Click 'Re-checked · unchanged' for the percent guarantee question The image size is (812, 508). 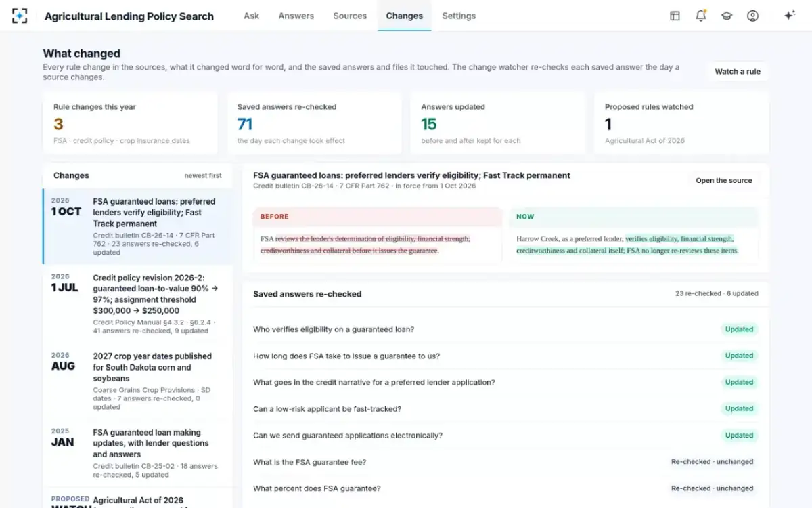coord(712,488)
